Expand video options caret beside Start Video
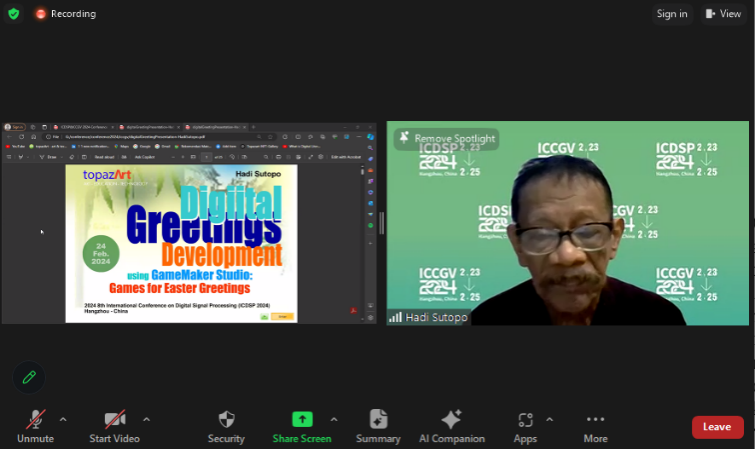This screenshot has width=755, height=449. point(146,419)
